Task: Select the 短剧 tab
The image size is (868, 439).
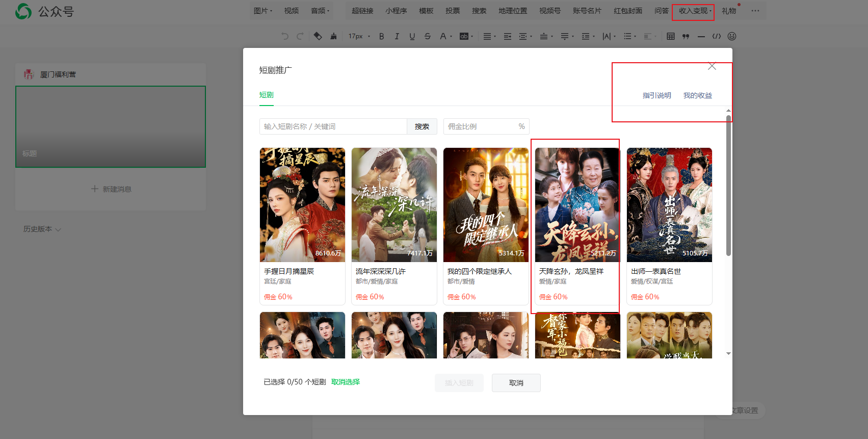Action: point(267,95)
